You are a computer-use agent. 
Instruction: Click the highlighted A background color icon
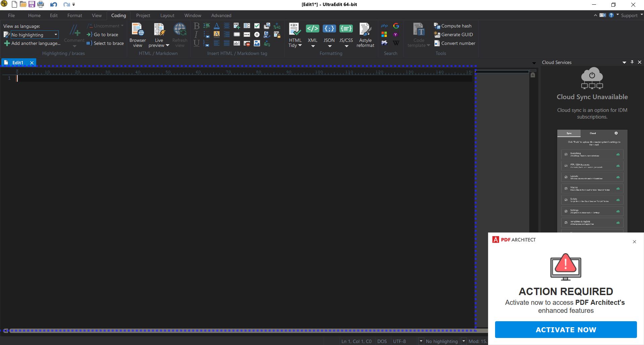tap(217, 34)
